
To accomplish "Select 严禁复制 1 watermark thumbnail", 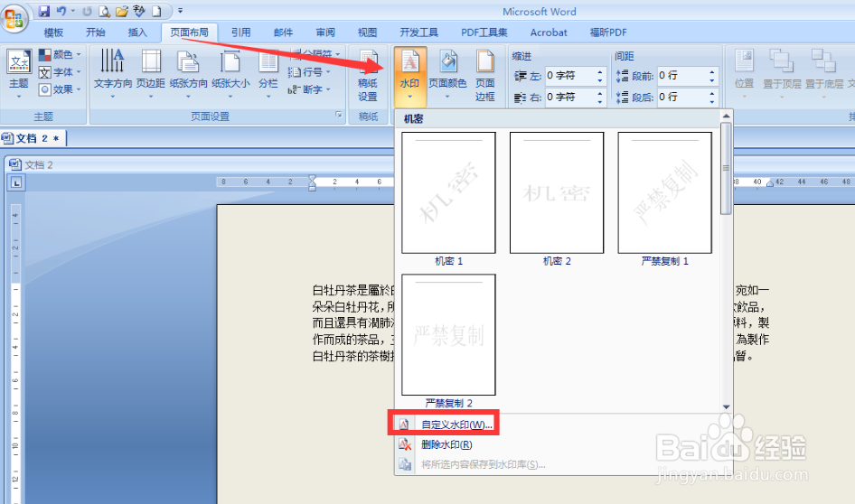I will (664, 193).
